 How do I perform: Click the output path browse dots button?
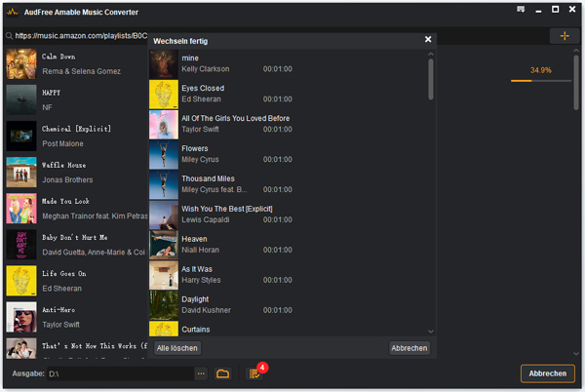[x=201, y=373]
